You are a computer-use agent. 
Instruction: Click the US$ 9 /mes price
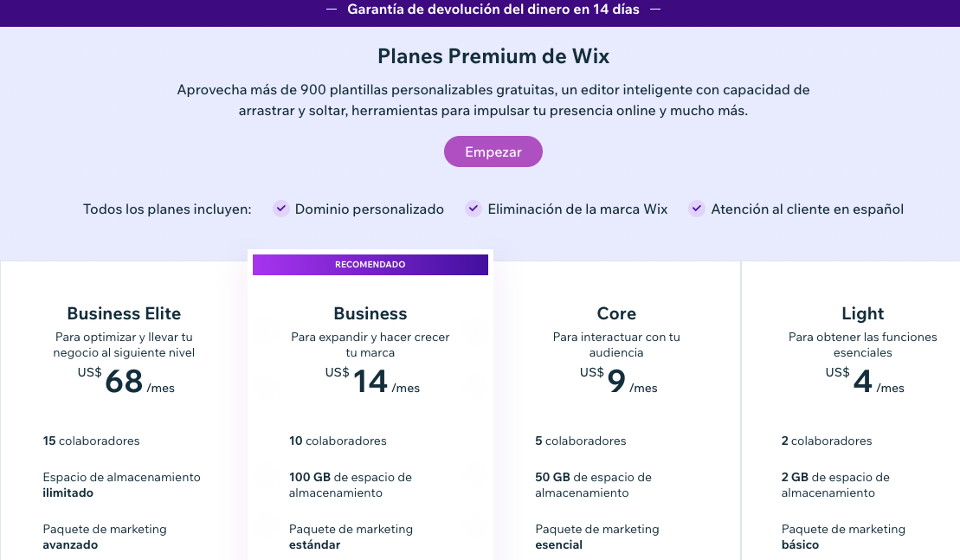pos(617,381)
